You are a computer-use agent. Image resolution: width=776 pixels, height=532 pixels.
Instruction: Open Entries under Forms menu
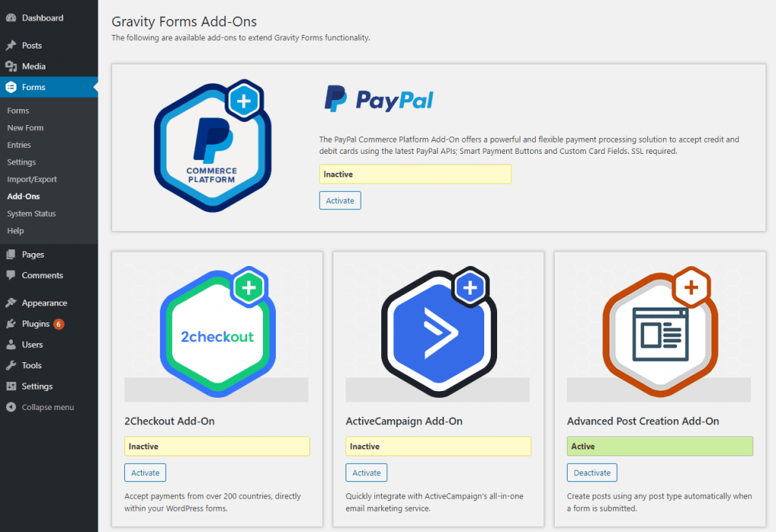tap(19, 145)
